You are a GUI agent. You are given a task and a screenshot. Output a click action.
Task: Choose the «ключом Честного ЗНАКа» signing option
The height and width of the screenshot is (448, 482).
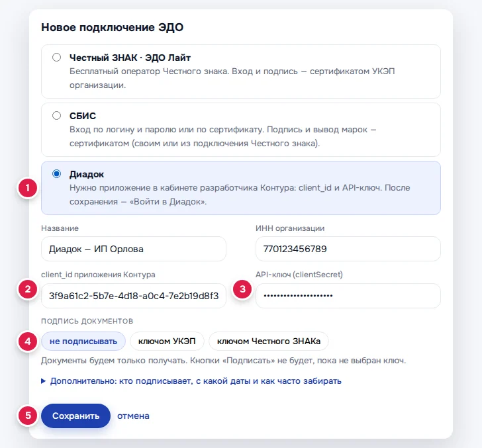coord(269,341)
